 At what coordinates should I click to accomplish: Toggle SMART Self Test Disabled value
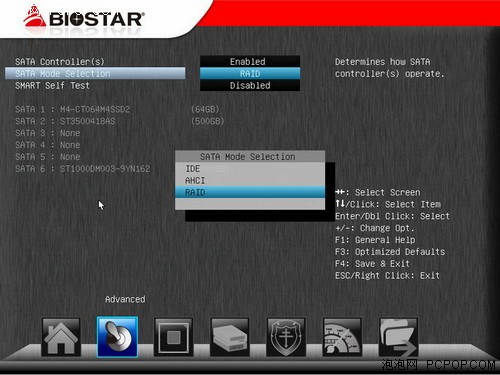(x=250, y=86)
